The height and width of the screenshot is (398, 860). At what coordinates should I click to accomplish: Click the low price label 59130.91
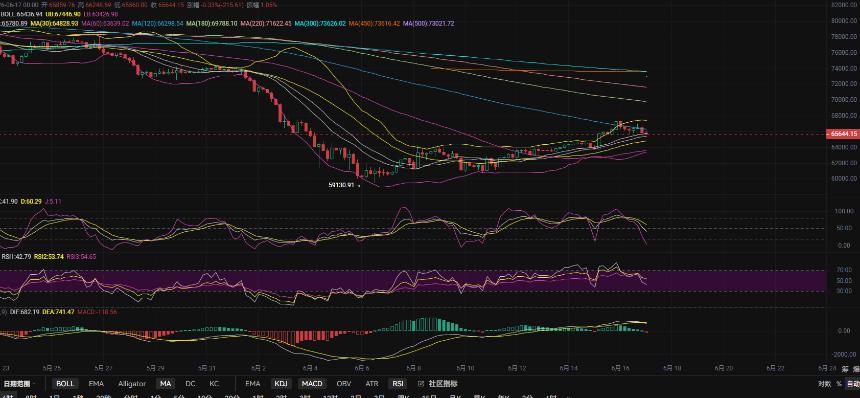point(341,185)
